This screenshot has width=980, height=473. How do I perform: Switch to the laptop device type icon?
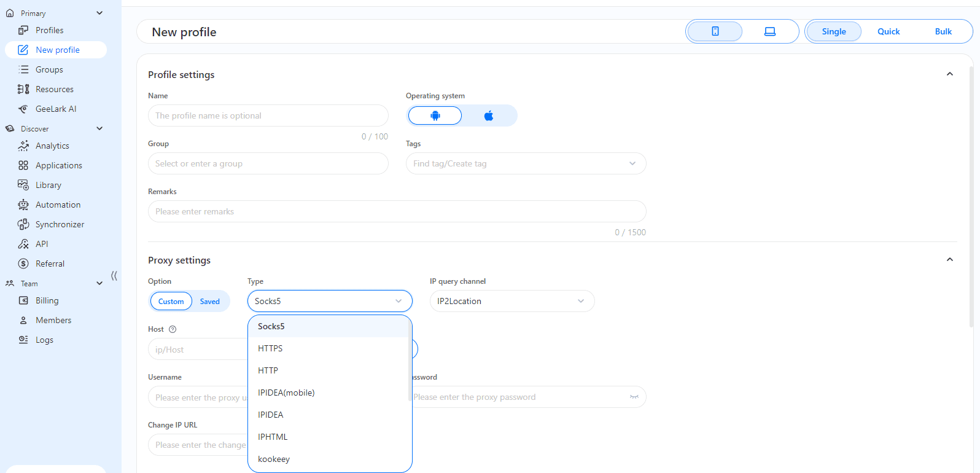point(769,31)
